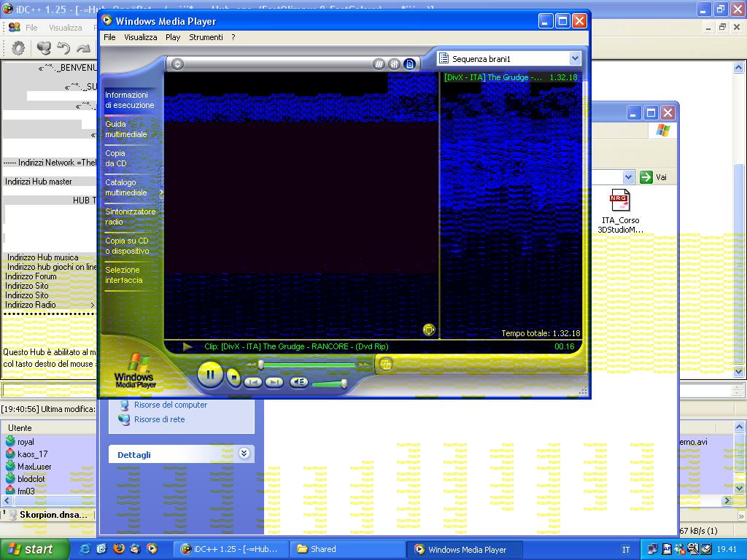Image resolution: width=747 pixels, height=560 pixels.
Task: Open the Visualizza menu in iDC++
Action: (66, 28)
